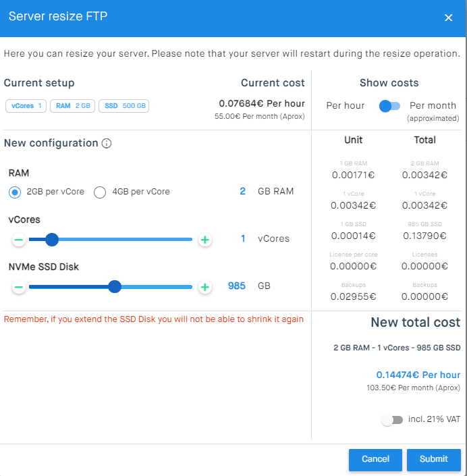
Task: Click the 985 GB disk size value
Action: (236, 286)
